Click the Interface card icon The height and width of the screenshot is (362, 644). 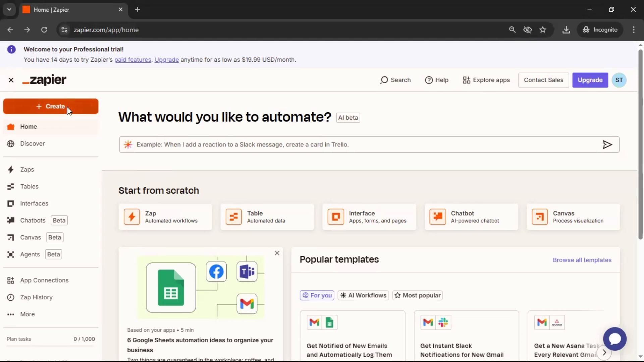[x=336, y=217]
